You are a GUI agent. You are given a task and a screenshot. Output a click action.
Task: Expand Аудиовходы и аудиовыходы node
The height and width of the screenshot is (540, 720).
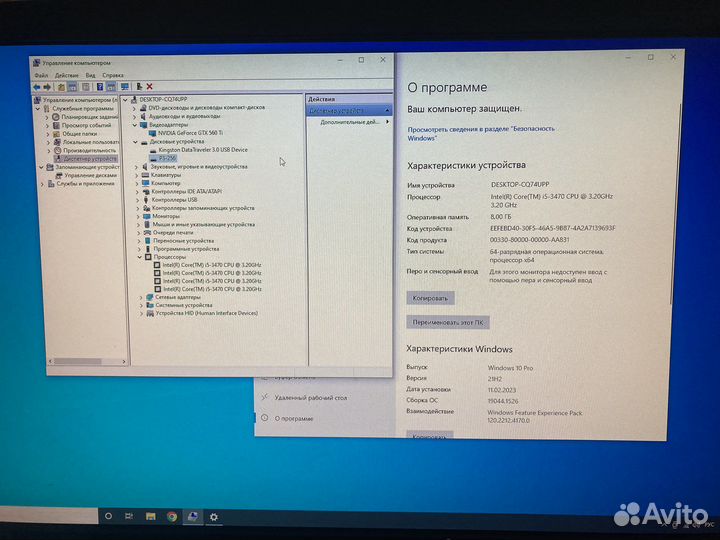[x=134, y=117]
